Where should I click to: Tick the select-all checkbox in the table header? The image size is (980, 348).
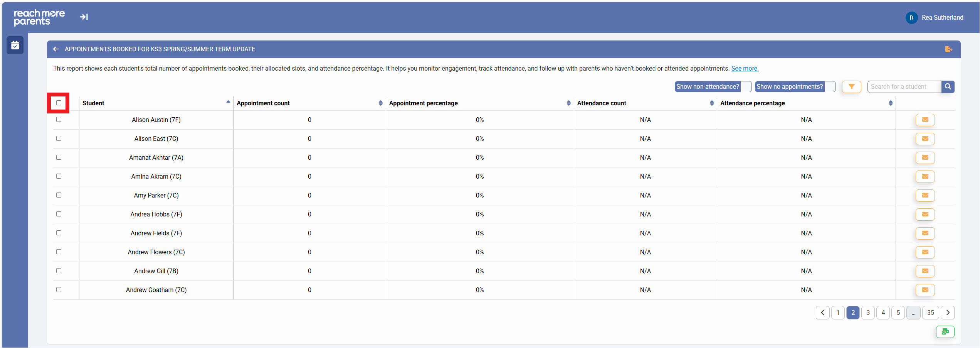(59, 103)
